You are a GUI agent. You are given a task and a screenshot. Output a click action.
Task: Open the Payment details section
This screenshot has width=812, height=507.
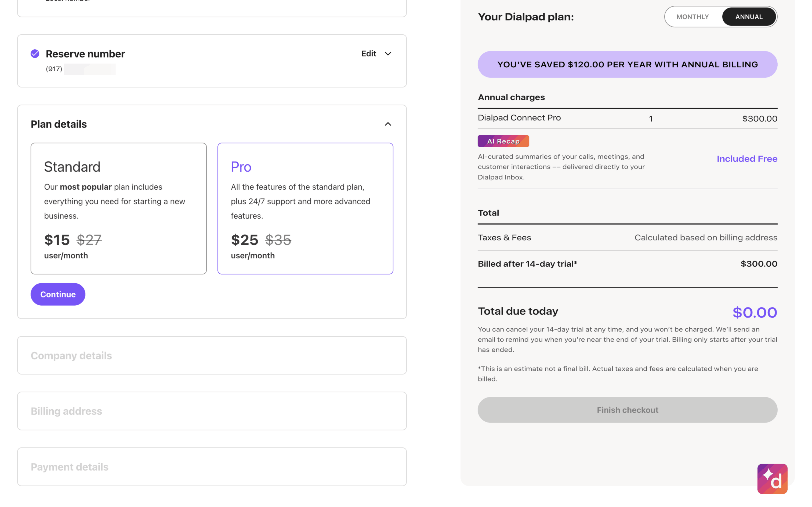(x=212, y=467)
